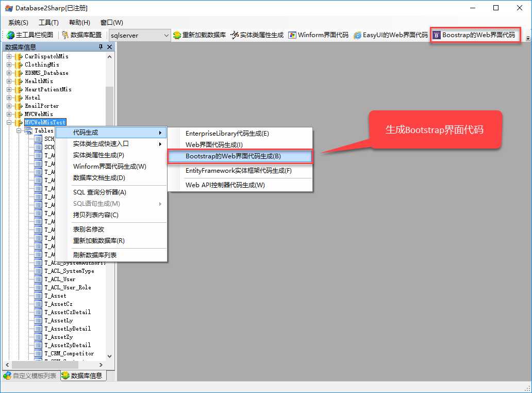532x393 pixels.
Task: Click Boostrap的Web界面代码 toolbar icon
Action: pos(437,35)
